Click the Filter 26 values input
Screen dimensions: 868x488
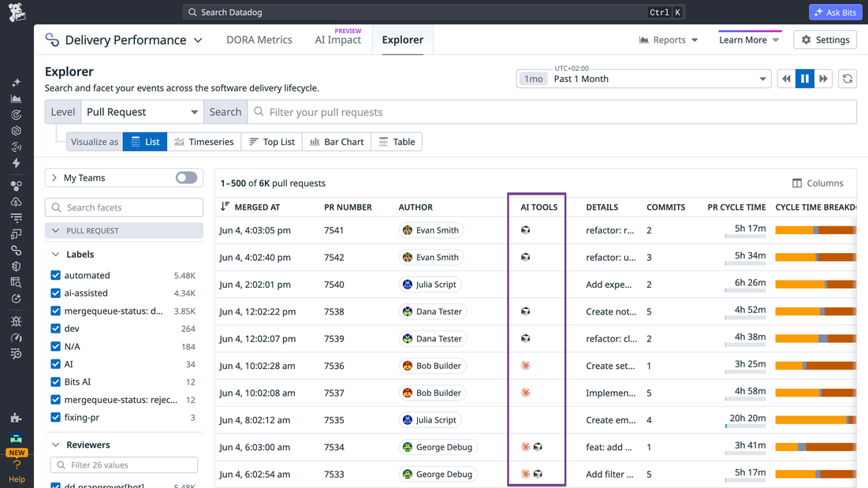(124, 465)
